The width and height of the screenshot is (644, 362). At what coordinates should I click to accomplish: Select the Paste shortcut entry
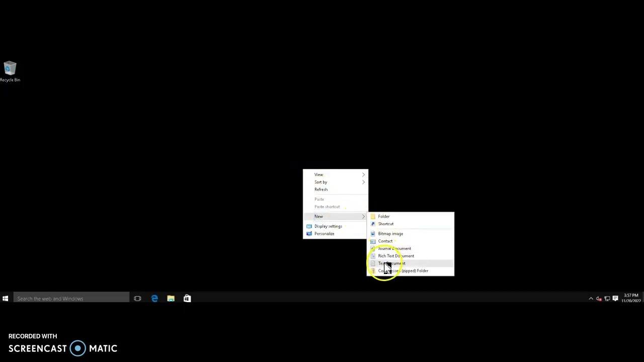click(336, 207)
